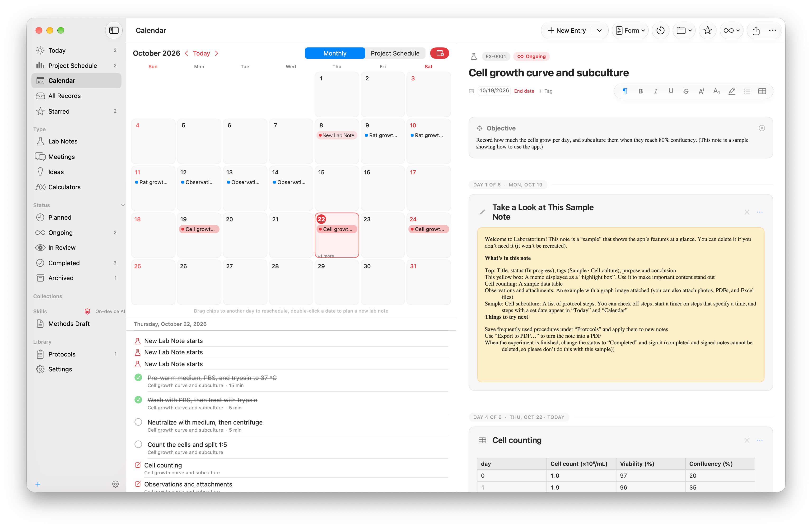Check off Count the cells and split 1:5
Screen dimensions: 812x527
pyautogui.click(x=138, y=444)
